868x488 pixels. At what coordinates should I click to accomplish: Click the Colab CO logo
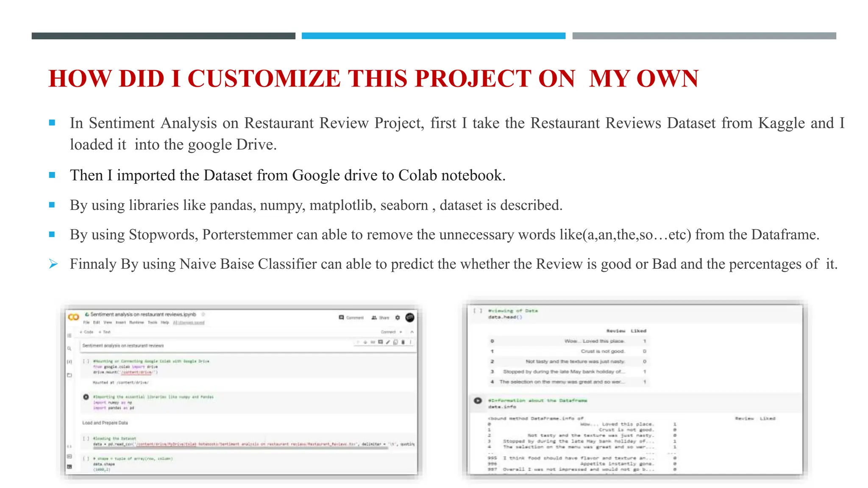(x=74, y=317)
